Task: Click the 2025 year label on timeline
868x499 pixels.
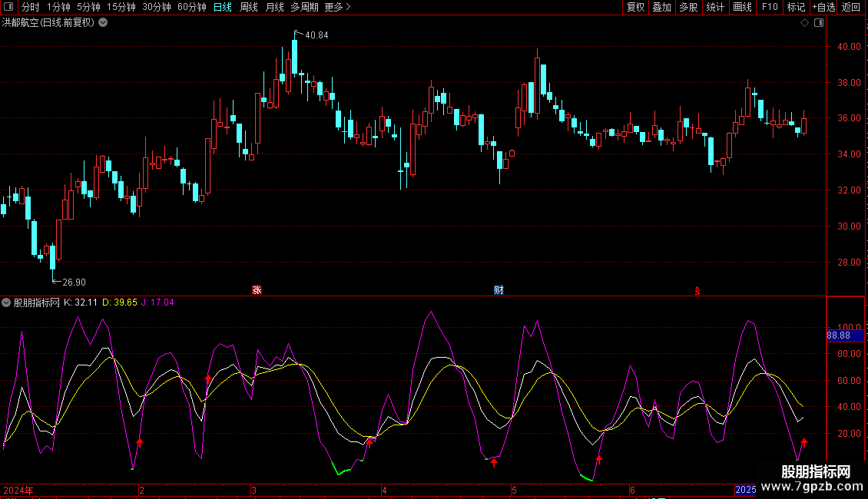Action: pyautogui.click(x=746, y=490)
